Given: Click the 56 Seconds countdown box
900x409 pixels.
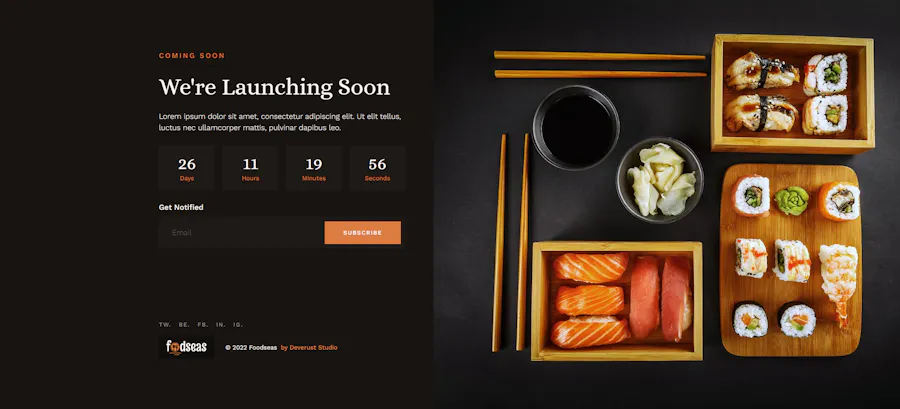Looking at the screenshot, I should click(377, 168).
